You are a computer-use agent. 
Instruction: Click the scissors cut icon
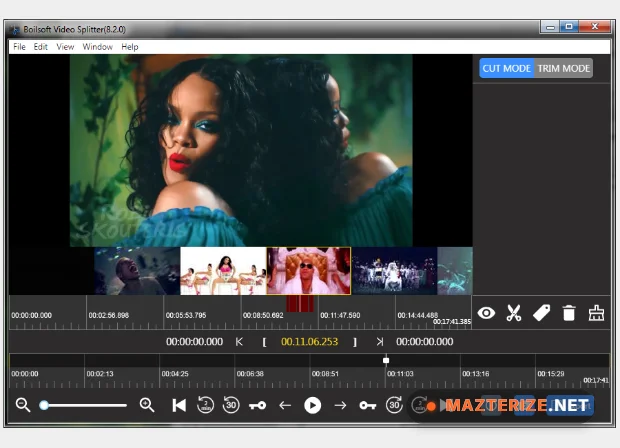(514, 313)
